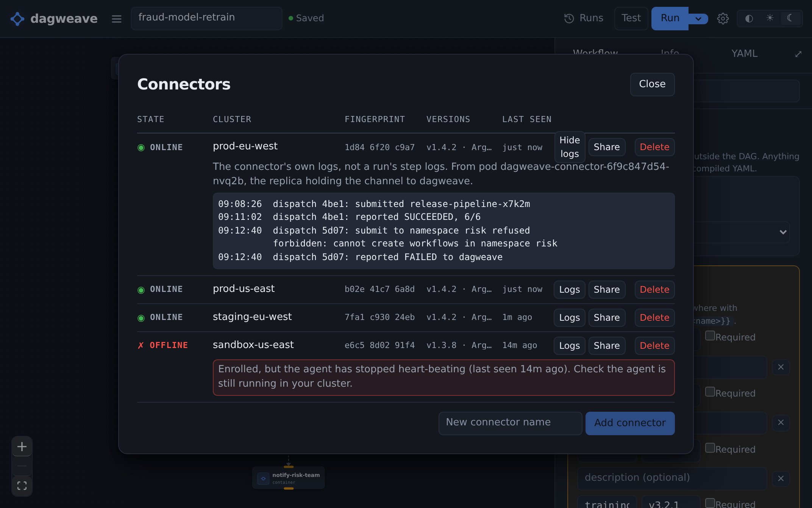Delete the prod-eu-west connector

click(x=654, y=147)
